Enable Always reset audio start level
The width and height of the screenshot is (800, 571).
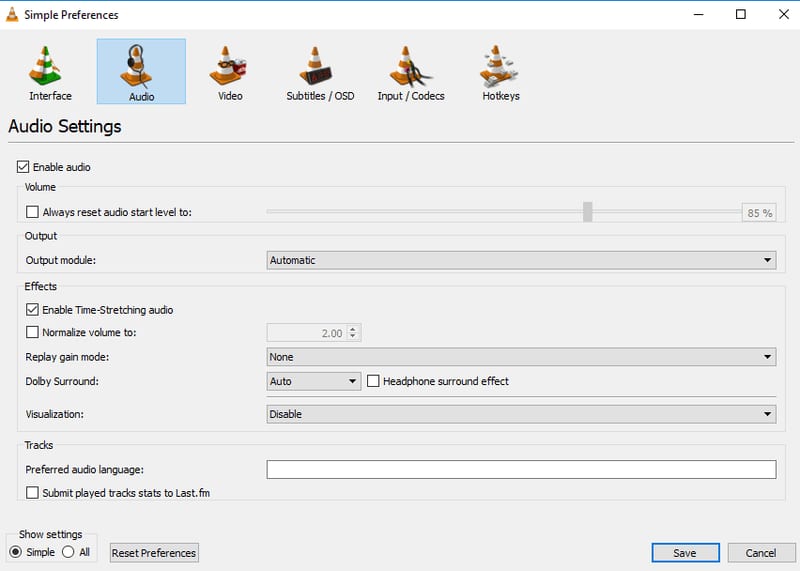tap(32, 212)
